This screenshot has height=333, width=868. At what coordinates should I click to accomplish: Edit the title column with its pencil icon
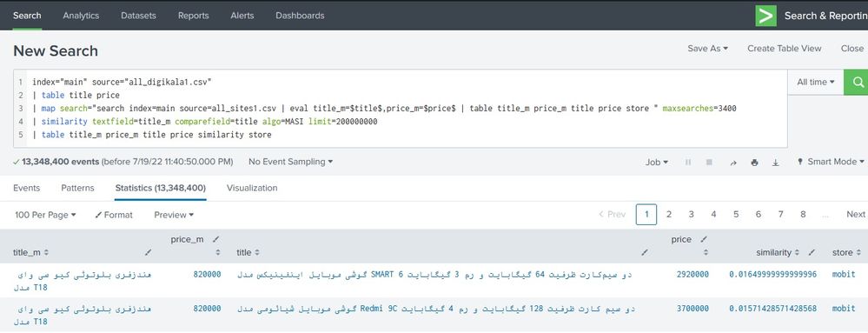coord(645,253)
